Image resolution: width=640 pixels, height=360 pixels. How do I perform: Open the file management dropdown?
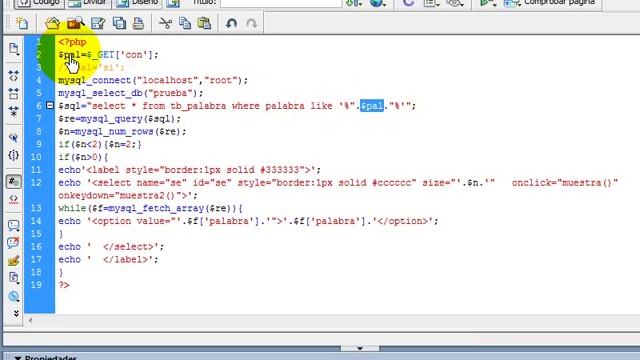pos(353,3)
